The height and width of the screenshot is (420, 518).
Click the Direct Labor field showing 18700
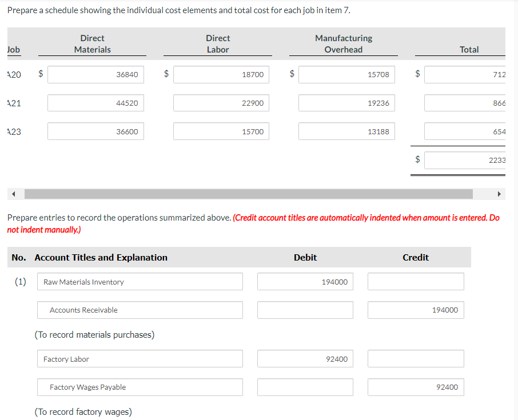(x=221, y=74)
